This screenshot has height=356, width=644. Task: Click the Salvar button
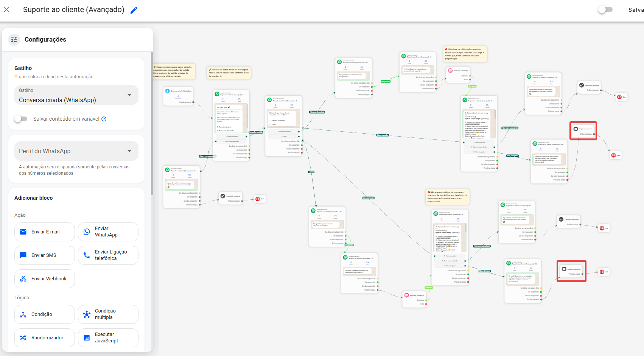pos(636,10)
